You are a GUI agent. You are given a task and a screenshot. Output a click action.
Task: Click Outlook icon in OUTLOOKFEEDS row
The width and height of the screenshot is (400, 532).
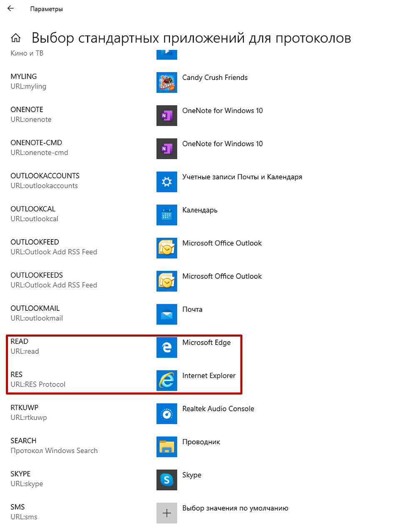[167, 281]
